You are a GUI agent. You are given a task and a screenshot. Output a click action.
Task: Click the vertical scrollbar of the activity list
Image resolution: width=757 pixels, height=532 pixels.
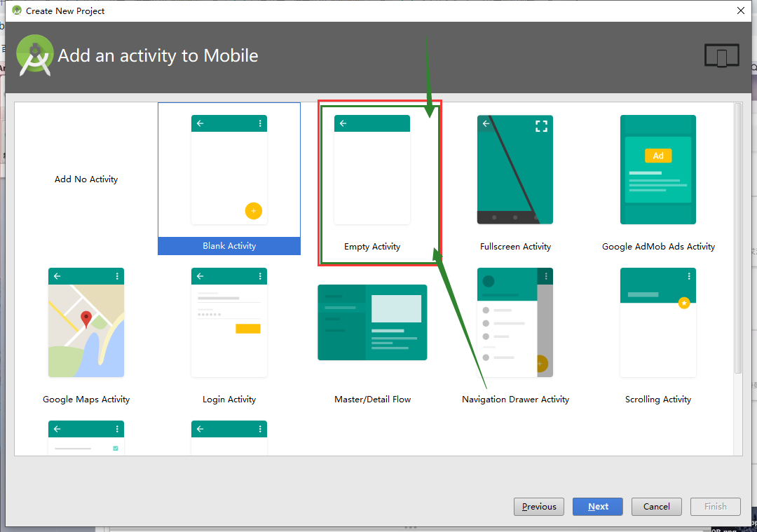737,238
